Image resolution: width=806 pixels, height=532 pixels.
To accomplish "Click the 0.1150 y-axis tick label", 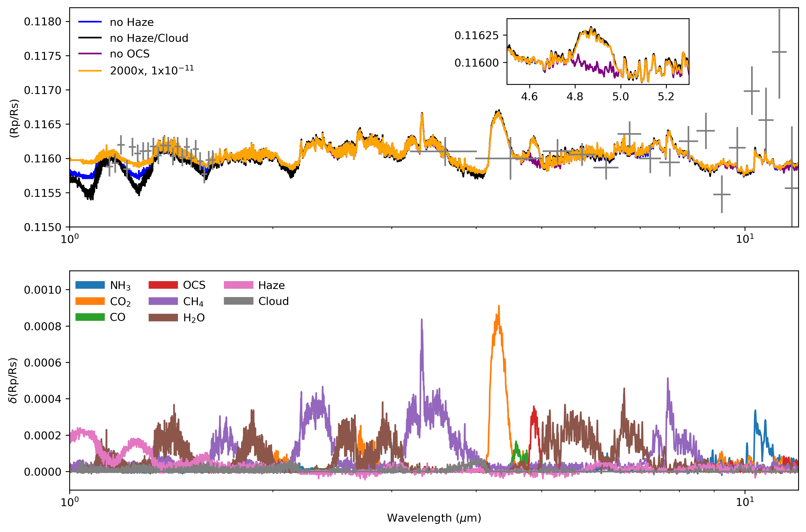I will pos(43,227).
